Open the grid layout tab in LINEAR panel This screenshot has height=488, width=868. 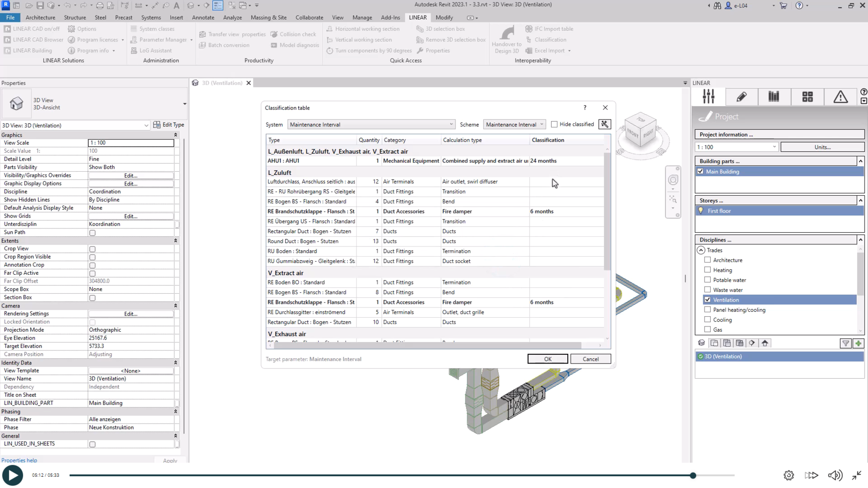(807, 97)
